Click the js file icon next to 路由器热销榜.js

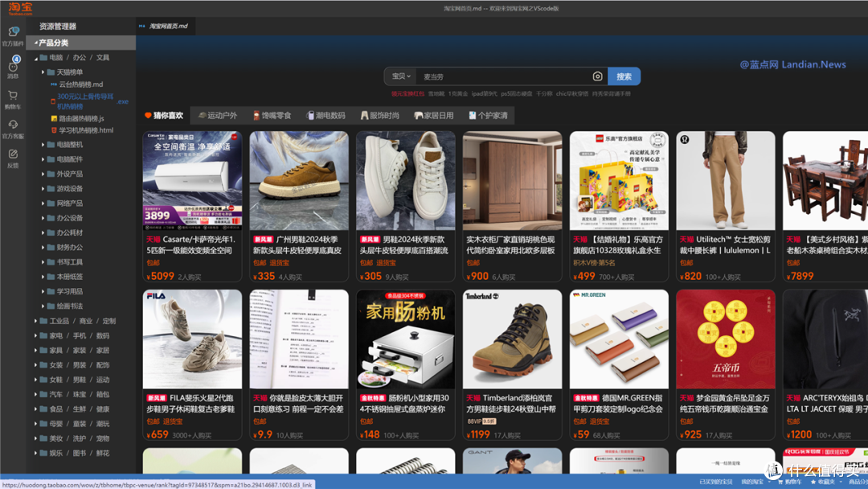(x=54, y=118)
